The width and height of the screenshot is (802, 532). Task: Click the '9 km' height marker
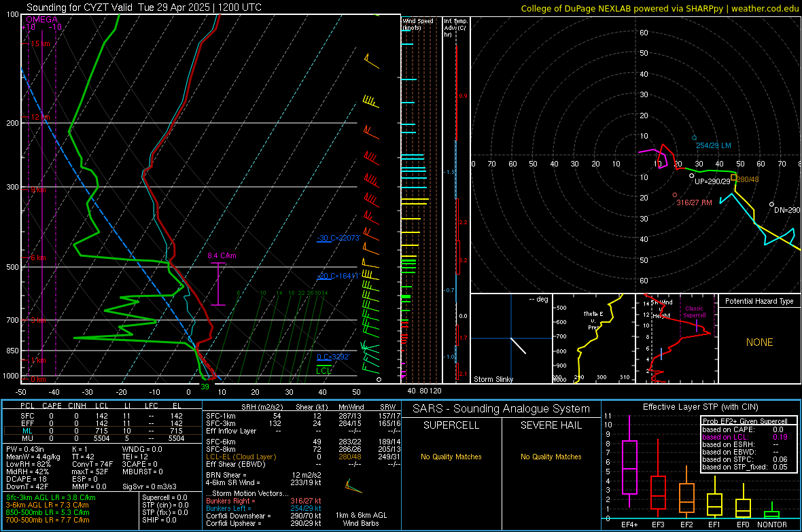coord(38,190)
